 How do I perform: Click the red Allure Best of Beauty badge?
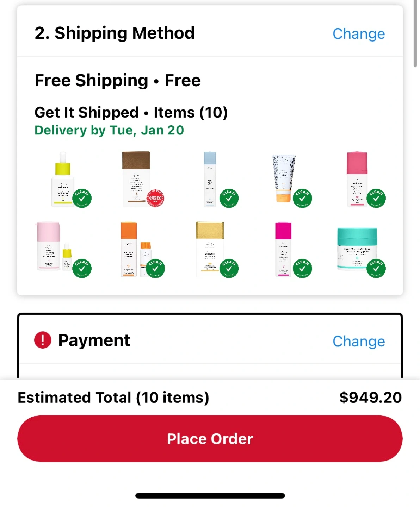tap(155, 198)
